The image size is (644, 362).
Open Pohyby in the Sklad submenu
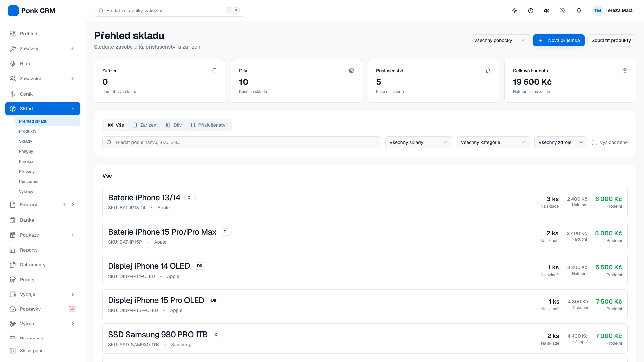[x=26, y=152]
